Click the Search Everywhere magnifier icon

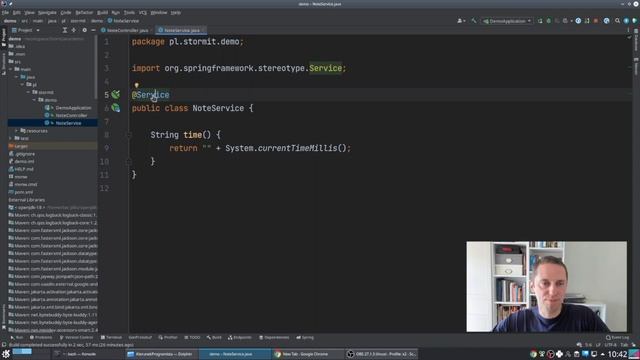pos(617,21)
